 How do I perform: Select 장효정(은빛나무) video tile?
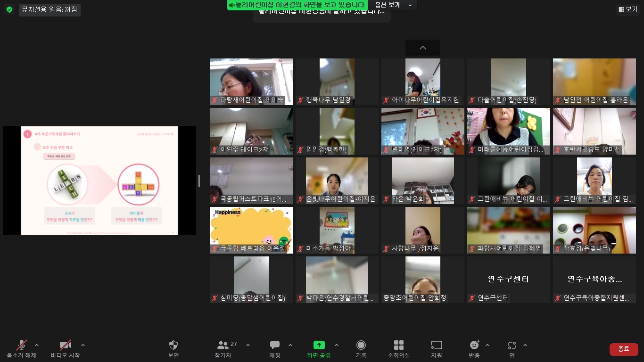594,230
